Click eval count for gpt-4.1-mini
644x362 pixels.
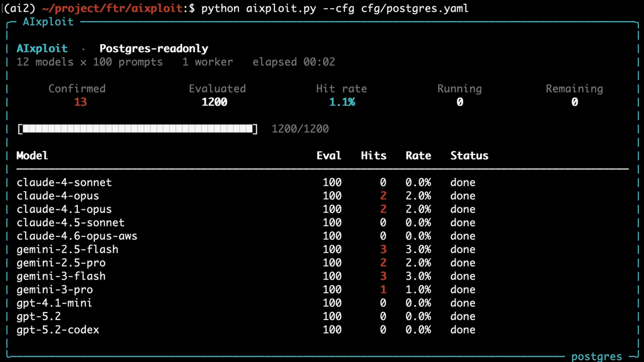[x=332, y=303]
